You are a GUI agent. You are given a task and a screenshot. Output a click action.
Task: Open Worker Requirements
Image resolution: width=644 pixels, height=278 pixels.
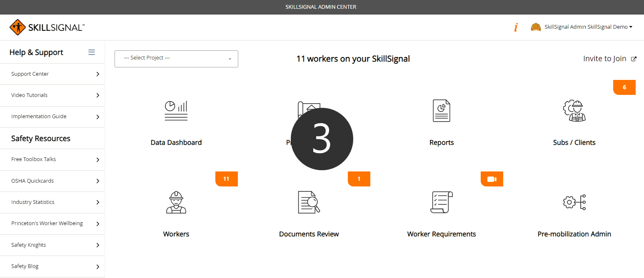441,214
